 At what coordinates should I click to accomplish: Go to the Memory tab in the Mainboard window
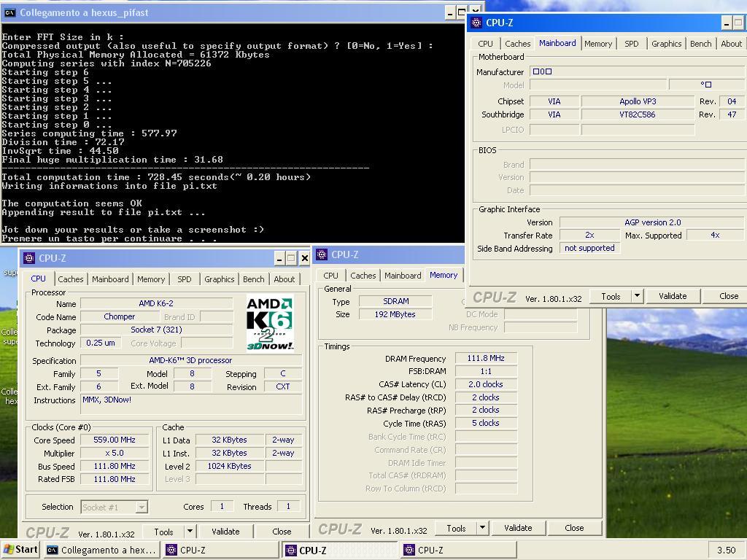[x=598, y=43]
